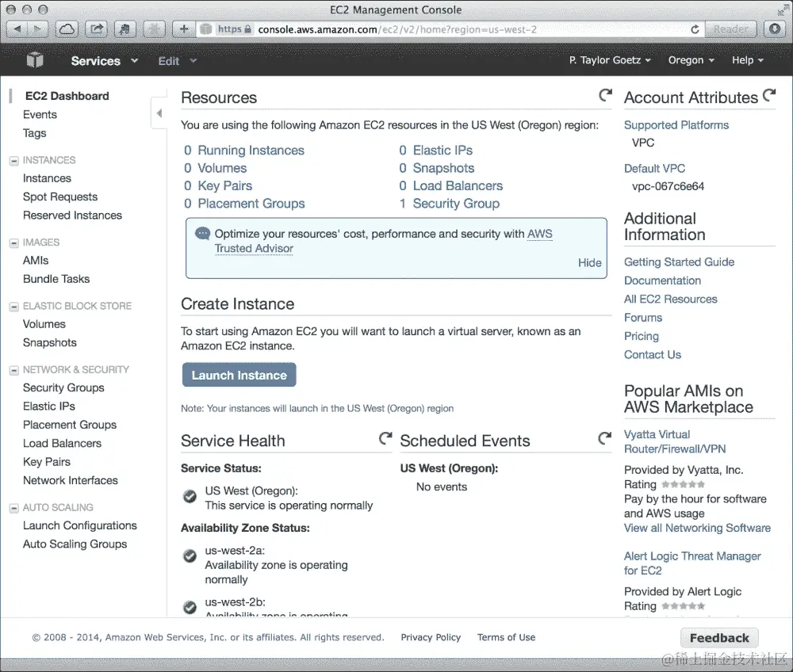Refresh the Scheduled Events section
The width and height of the screenshot is (793, 672).
click(x=604, y=438)
